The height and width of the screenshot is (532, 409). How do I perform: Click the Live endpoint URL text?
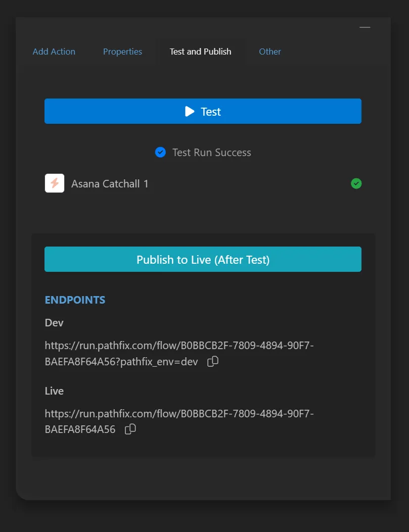pyautogui.click(x=179, y=421)
